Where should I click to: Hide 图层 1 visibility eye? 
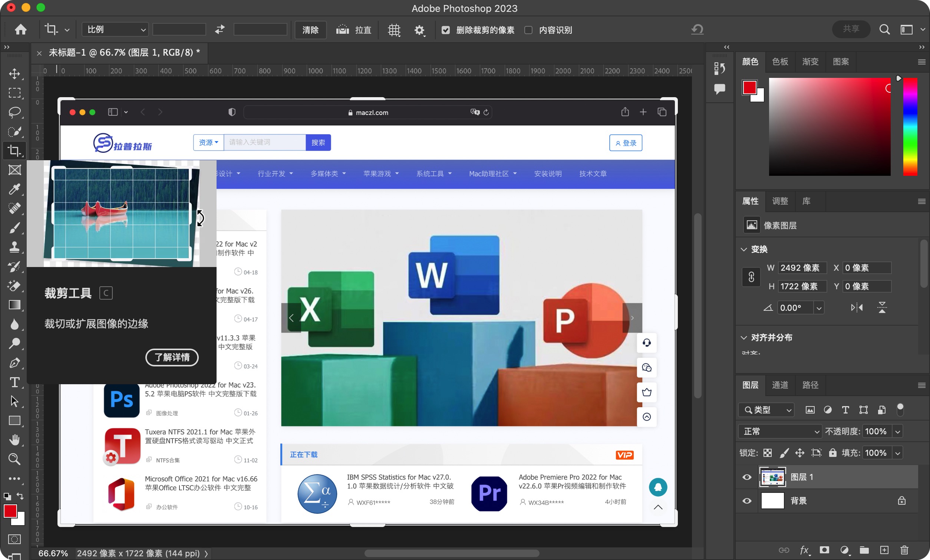click(x=747, y=477)
